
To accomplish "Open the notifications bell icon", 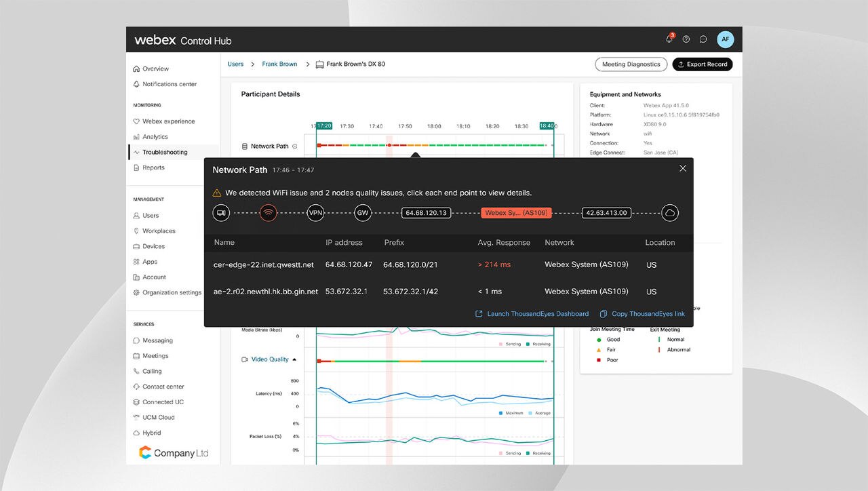I will pos(669,39).
